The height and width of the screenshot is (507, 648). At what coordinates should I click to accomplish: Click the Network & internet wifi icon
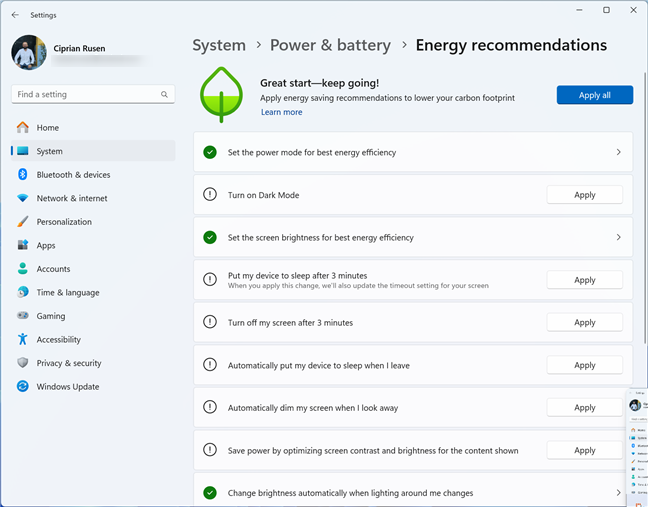click(23, 198)
